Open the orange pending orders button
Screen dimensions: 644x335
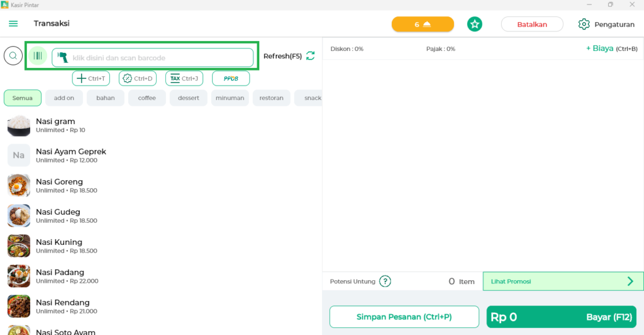[423, 25]
